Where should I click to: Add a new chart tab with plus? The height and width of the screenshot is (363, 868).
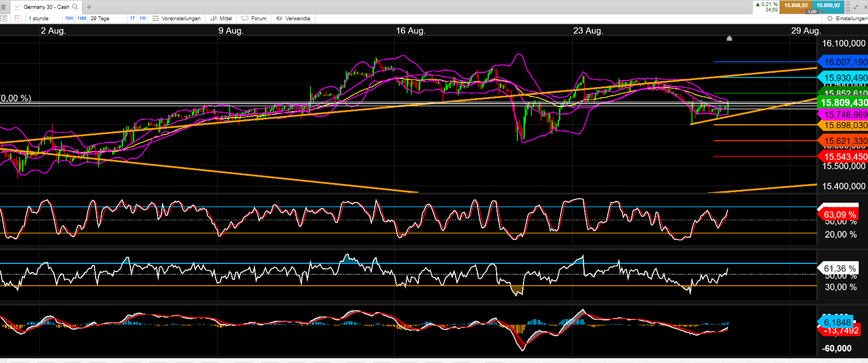click(89, 7)
